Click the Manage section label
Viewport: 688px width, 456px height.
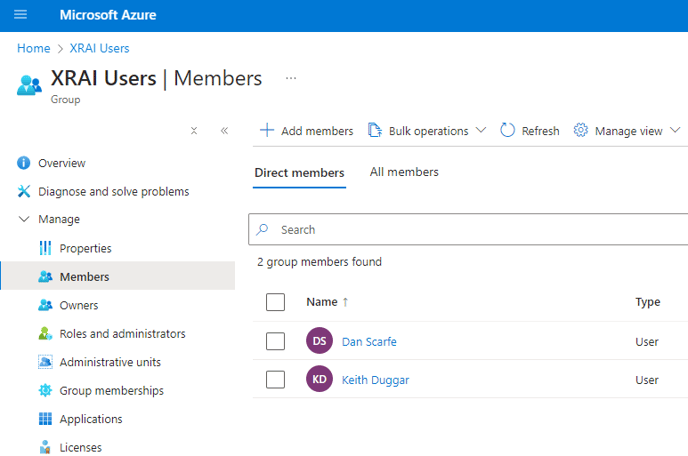[x=59, y=219]
